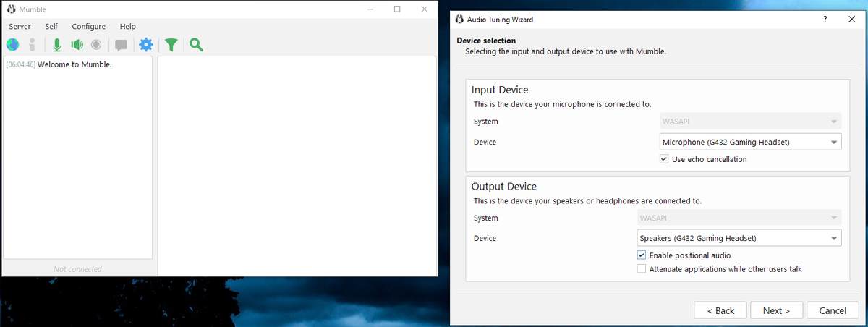The height and width of the screenshot is (327, 868).
Task: Click the Mumble logo in main window title bar
Action: pyautogui.click(x=11, y=9)
